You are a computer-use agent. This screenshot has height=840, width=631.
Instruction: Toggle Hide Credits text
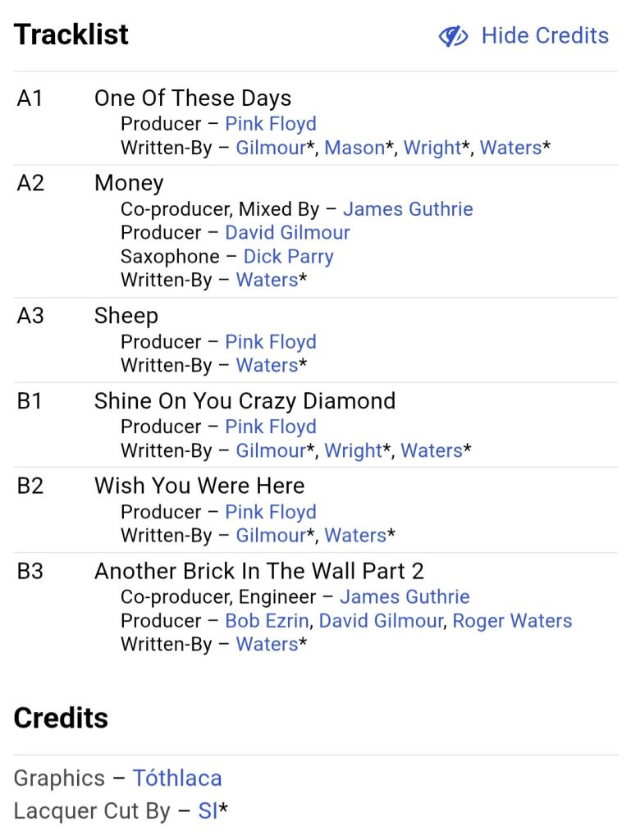point(545,36)
